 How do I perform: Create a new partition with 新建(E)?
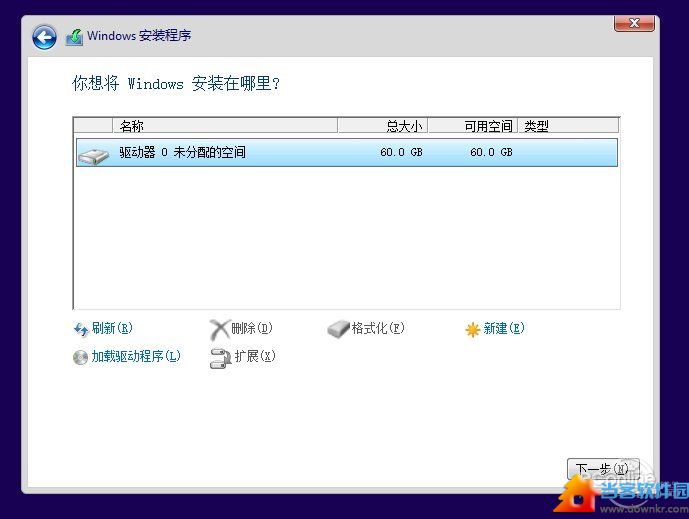click(x=504, y=328)
